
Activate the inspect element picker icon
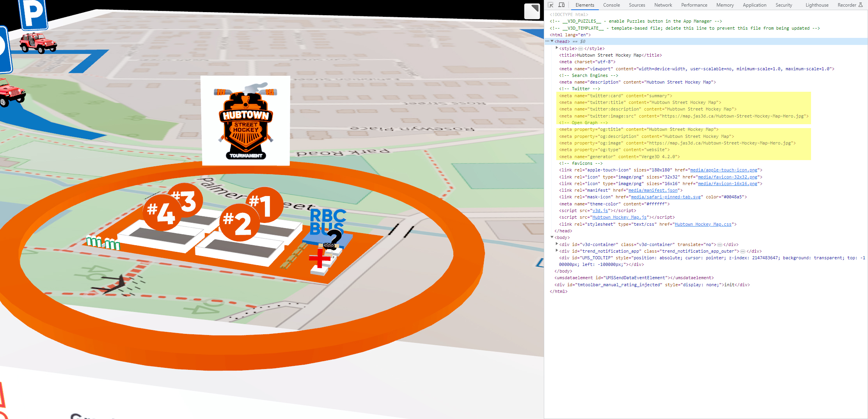(550, 5)
